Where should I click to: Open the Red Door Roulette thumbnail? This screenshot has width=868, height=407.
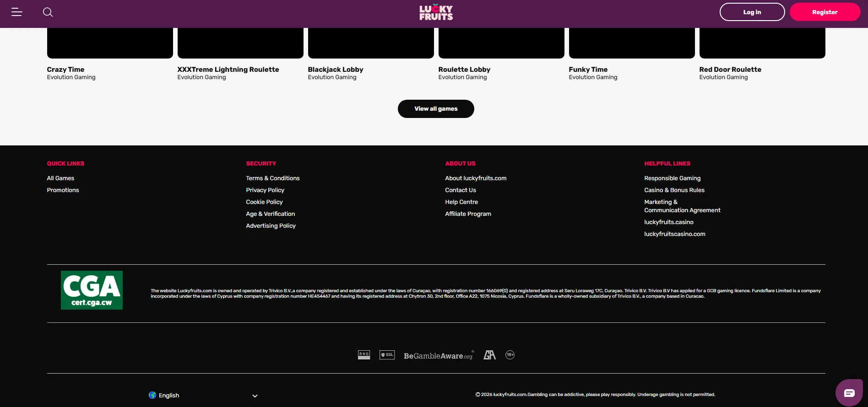coord(762,43)
